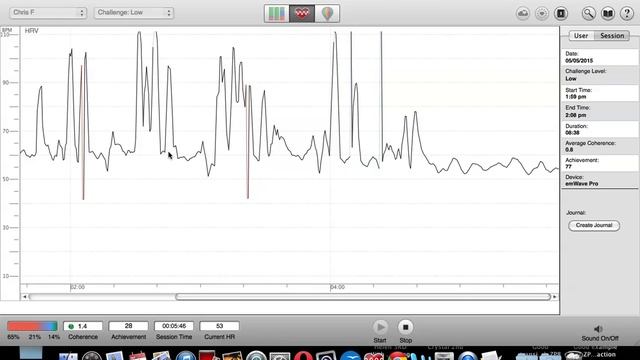640x360 pixels.
Task: Click the 04:00 timeline marker
Action: click(x=337, y=287)
